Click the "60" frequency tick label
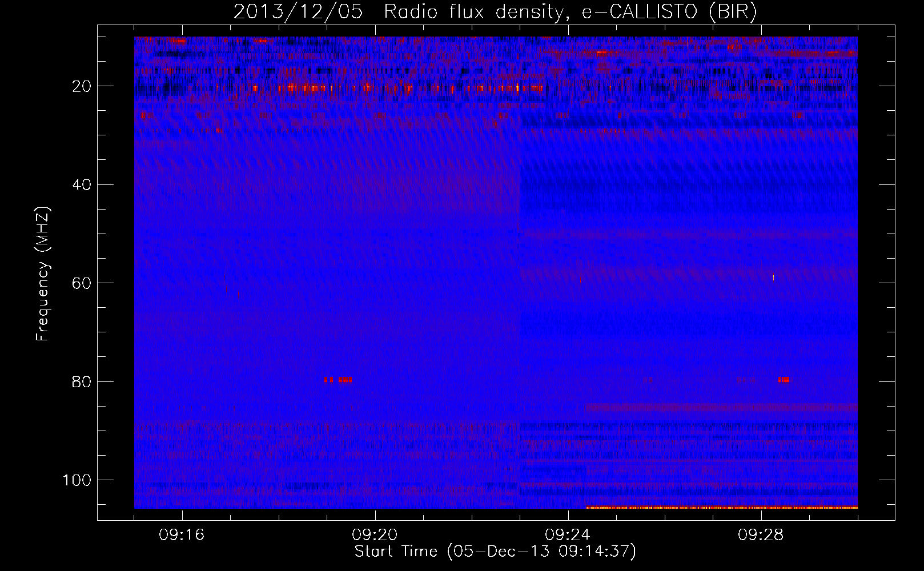 pyautogui.click(x=82, y=283)
